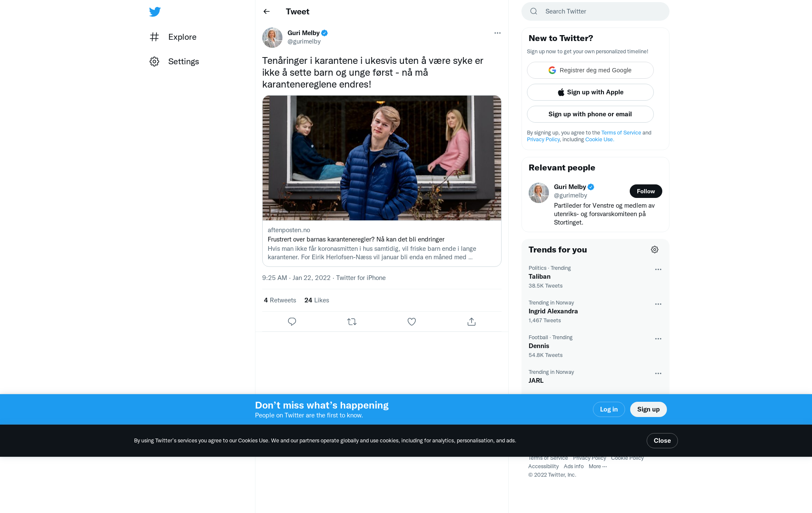Click Guri Melby name on the tweet
The width and height of the screenshot is (812, 513).
303,33
